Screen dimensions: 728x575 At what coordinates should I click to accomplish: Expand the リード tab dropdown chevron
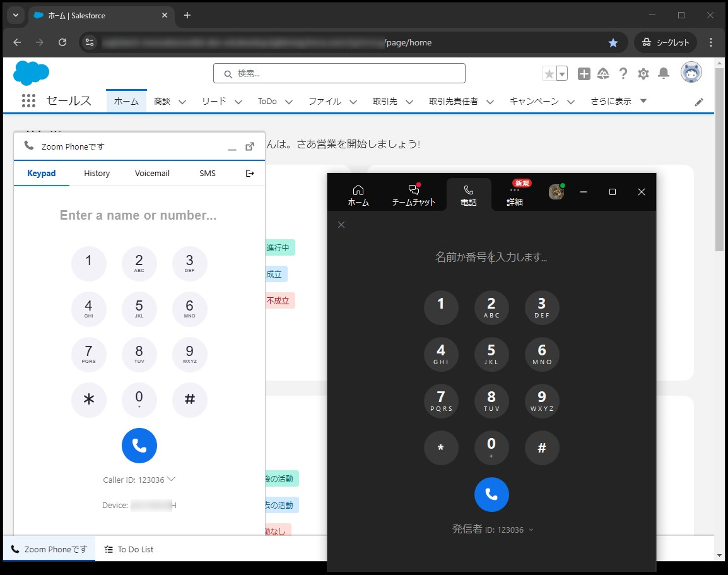pyautogui.click(x=238, y=102)
